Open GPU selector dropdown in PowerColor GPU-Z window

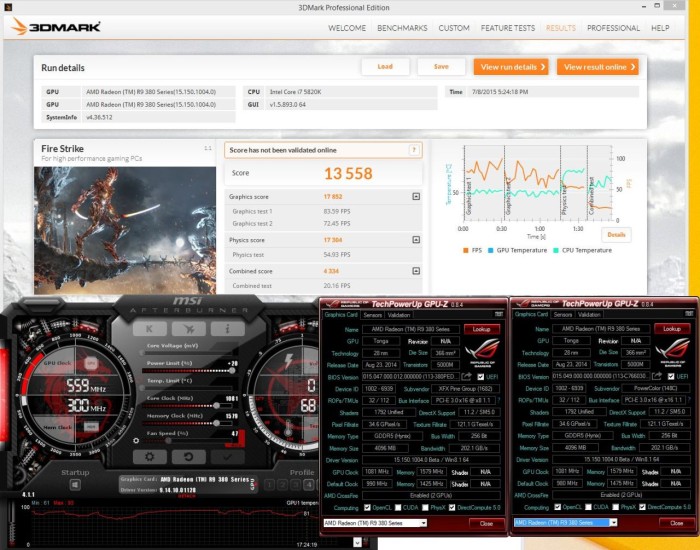click(x=613, y=522)
